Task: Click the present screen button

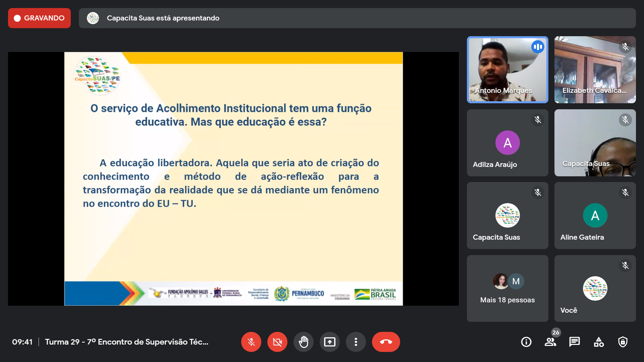Action: coord(329,342)
